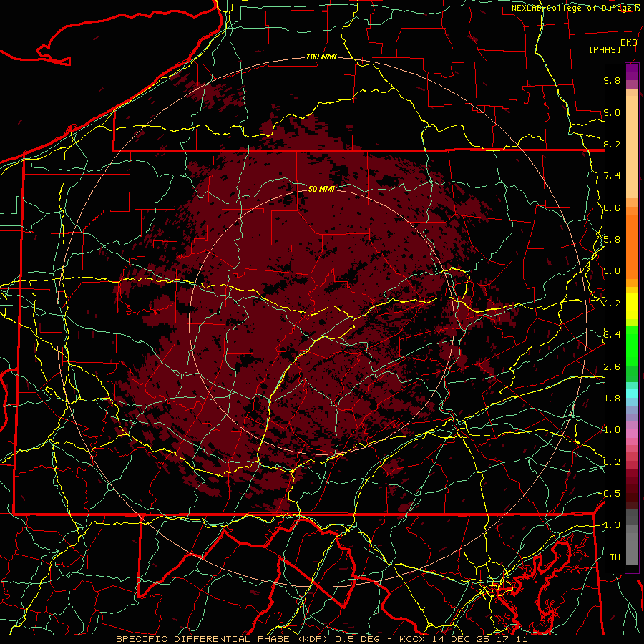The width and height of the screenshot is (644, 644).
Task: Click the cyan band of the color scale
Action: coord(632,393)
